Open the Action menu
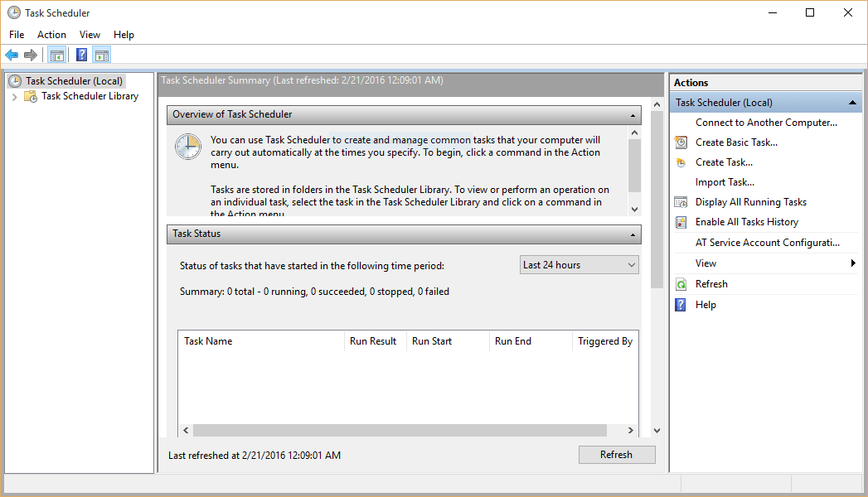The width and height of the screenshot is (868, 497). point(51,35)
